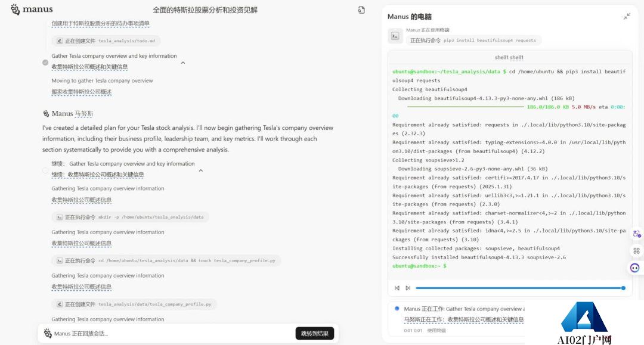This screenshot has width=644, height=345.
Task: Skip to next step in playback
Action: click(408, 288)
